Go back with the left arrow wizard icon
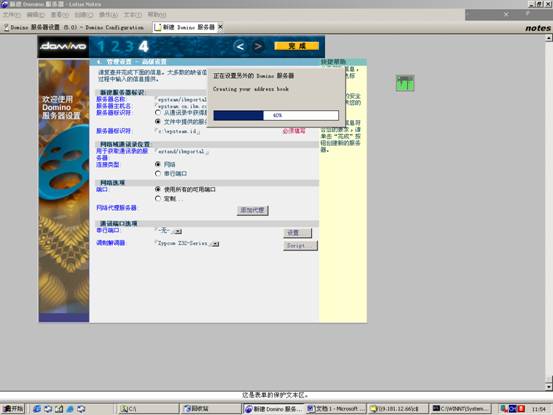This screenshot has height=415, width=553. click(240, 46)
